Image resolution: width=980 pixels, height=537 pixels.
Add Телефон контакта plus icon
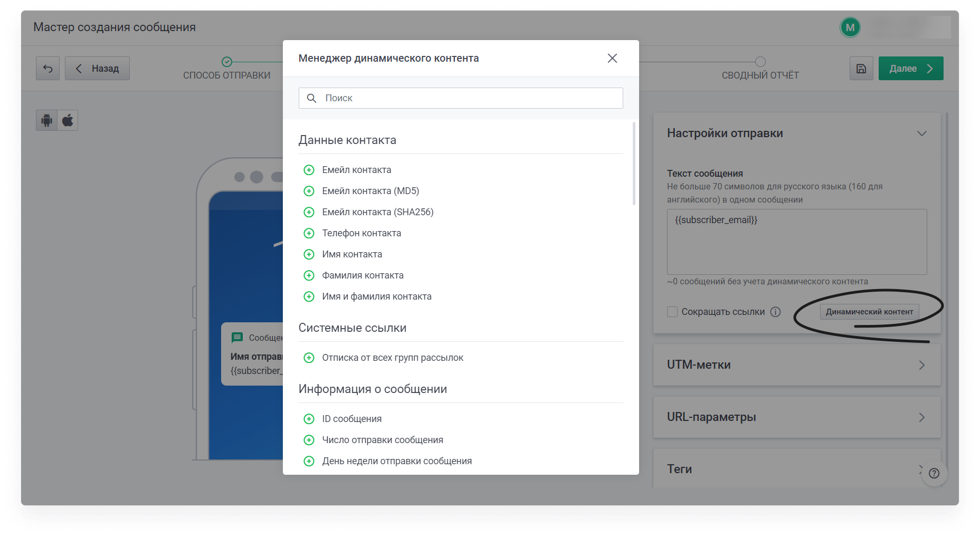point(309,233)
